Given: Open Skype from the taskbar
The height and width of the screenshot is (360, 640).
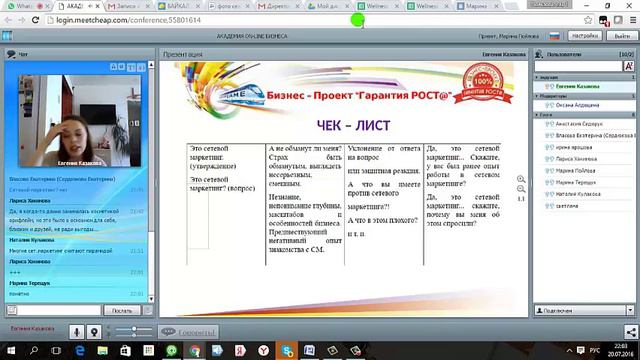Looking at the screenshot, I should coord(287,351).
